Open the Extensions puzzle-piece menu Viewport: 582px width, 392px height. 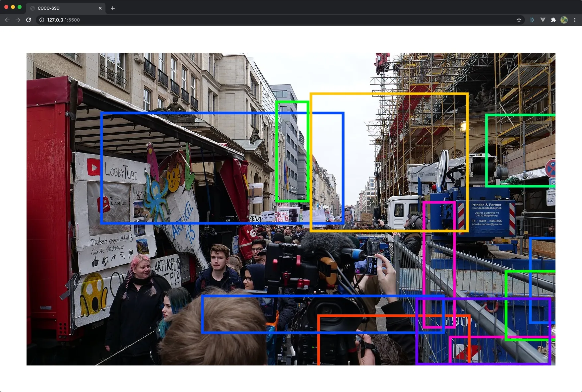tap(553, 20)
